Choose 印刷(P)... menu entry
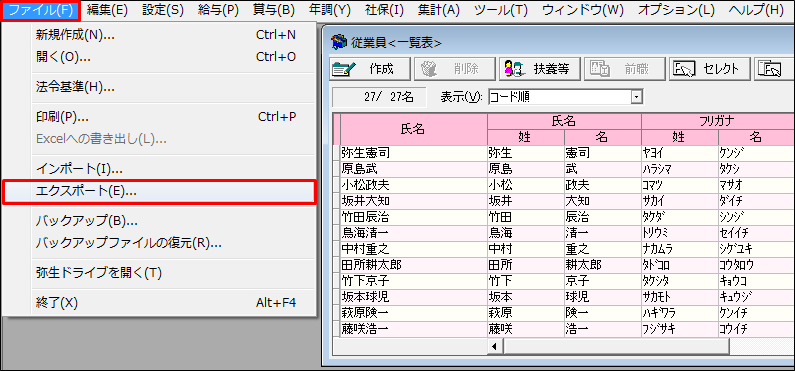The height and width of the screenshot is (371, 795). tap(160, 117)
